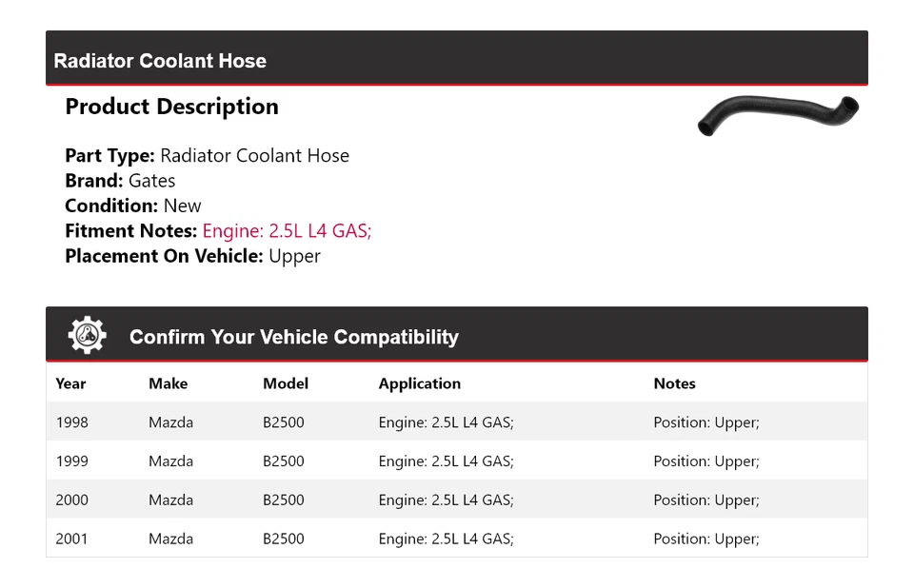Click the Make column header
Viewport: 914px width, 588px height.
pos(168,384)
